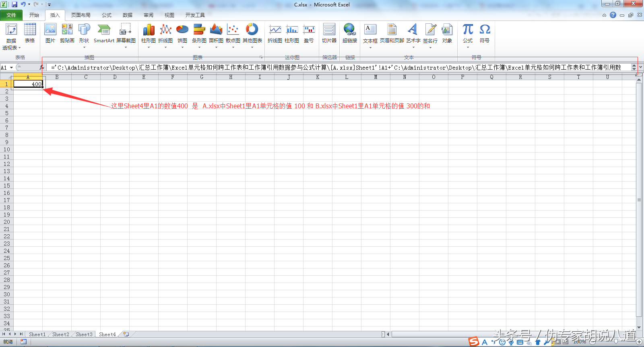Click the horizontal scrollbar track
This screenshot has height=347, width=644.
click(511, 334)
